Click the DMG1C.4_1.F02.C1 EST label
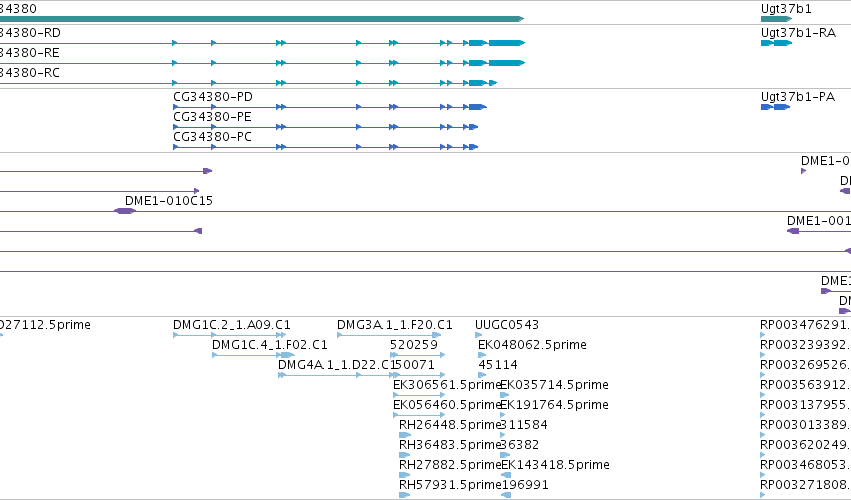The width and height of the screenshot is (851, 500). 270,345
